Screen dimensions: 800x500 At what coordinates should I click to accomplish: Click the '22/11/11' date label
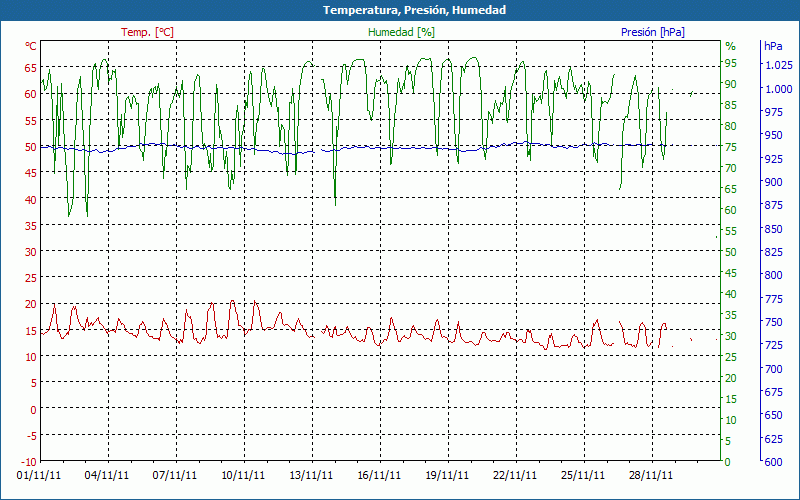tap(515, 475)
